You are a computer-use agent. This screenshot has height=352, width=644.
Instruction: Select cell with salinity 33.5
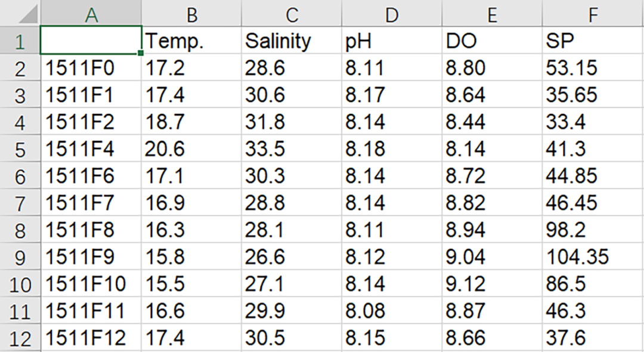tap(292, 149)
